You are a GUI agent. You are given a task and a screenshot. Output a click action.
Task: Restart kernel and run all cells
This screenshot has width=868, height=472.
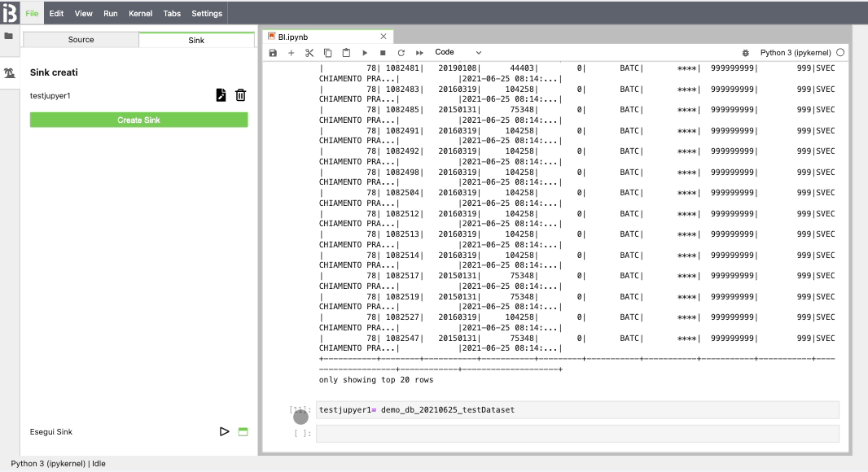pyautogui.click(x=419, y=52)
